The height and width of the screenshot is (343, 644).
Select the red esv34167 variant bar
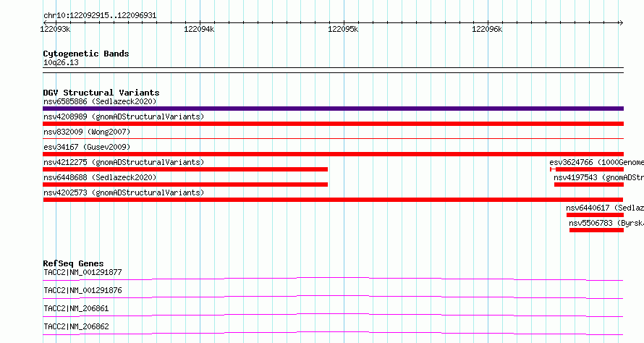coord(333,154)
